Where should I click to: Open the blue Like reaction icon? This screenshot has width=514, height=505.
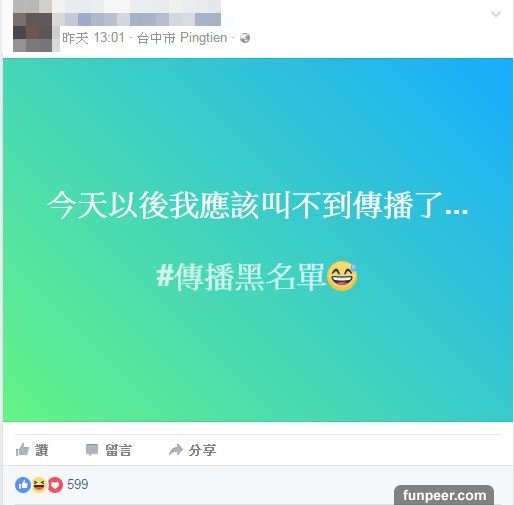tap(23, 485)
